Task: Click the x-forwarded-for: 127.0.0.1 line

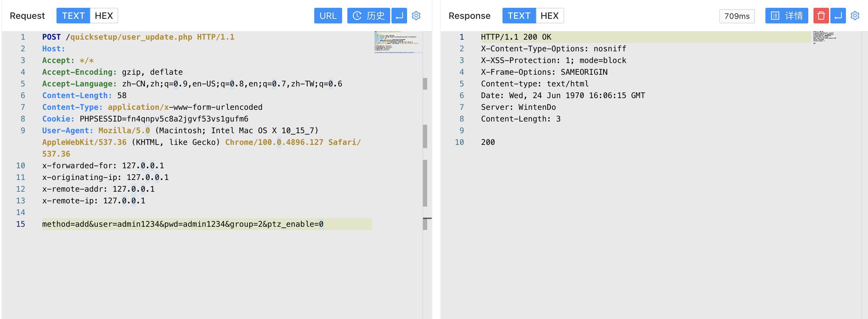Action: 103,166
